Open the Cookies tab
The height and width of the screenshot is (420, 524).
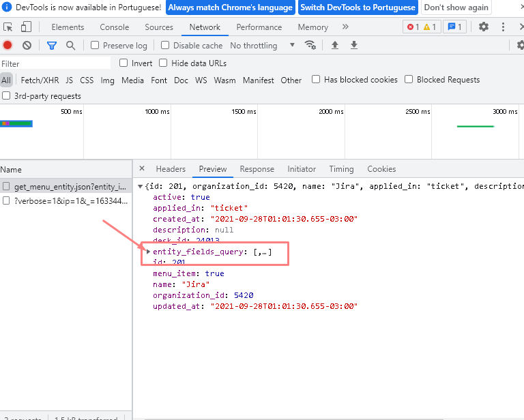pyautogui.click(x=381, y=169)
